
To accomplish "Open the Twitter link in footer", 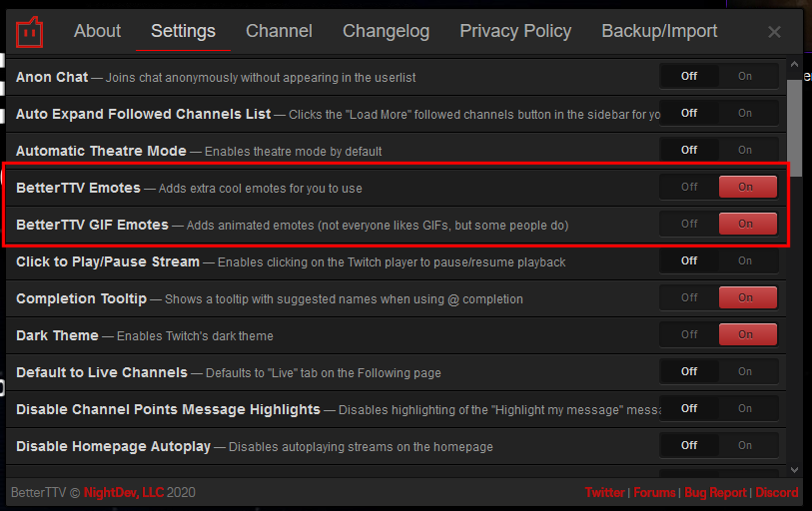I will 604,492.
